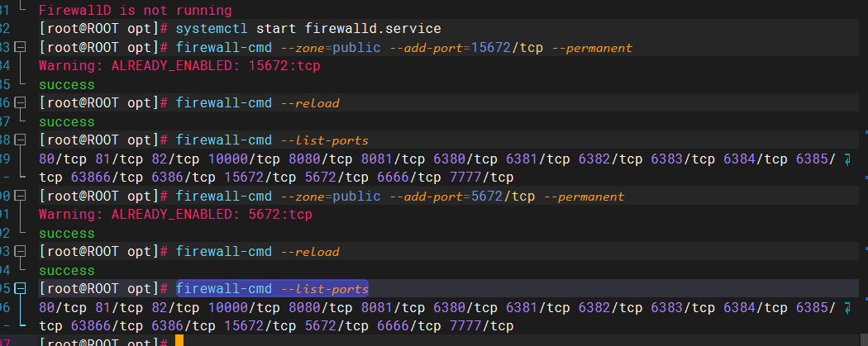Click "success" beneath the 15672:tcp warning
Image resolution: width=868 pixels, height=346 pixels.
67,85
